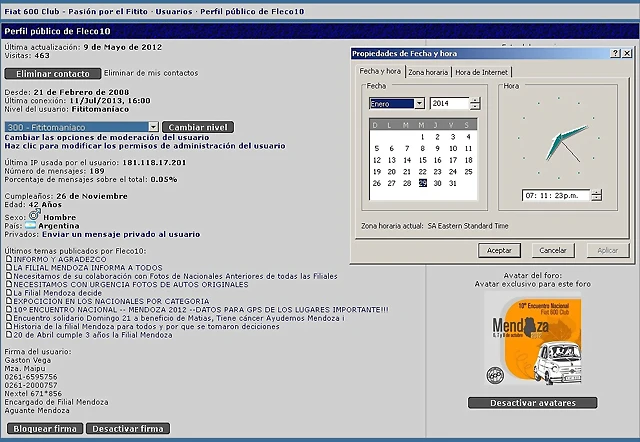Select day 10 in the calendar
This screenshot has width=640, height=442.
tap(453, 149)
